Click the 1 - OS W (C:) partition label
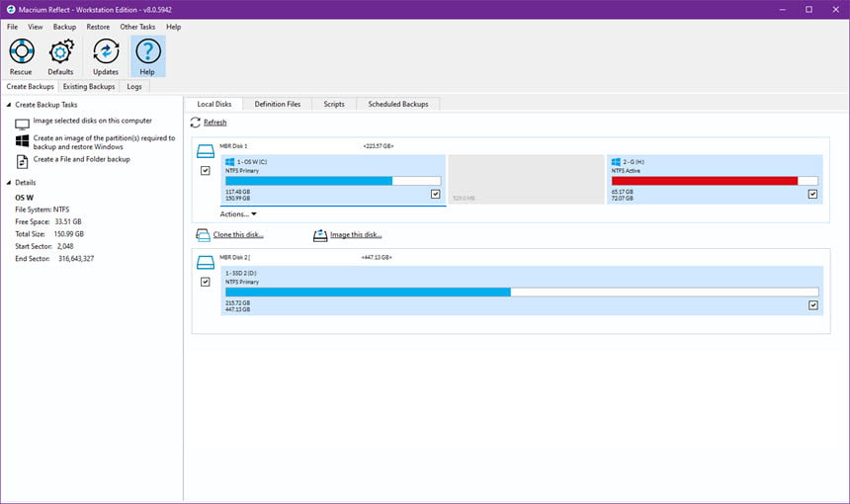 252,162
